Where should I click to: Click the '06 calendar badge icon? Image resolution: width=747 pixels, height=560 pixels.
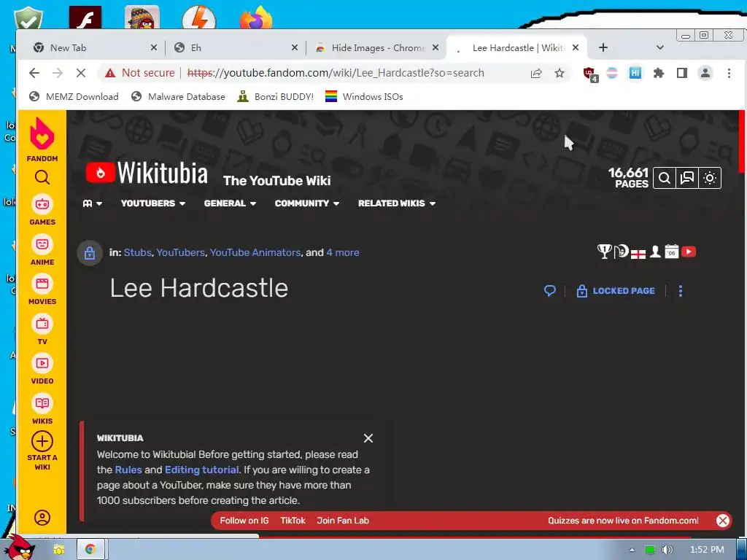672,252
